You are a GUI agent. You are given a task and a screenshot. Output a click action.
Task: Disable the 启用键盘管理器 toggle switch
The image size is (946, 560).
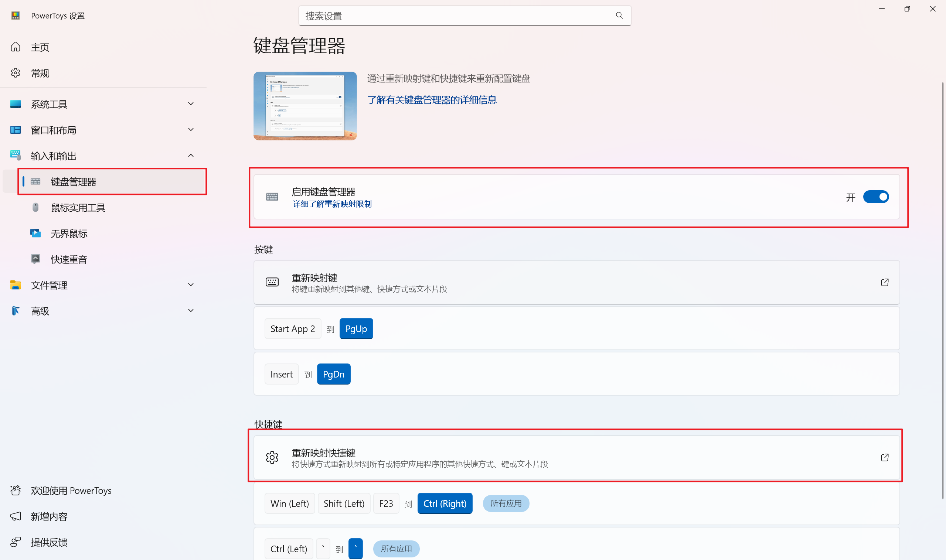click(x=876, y=197)
